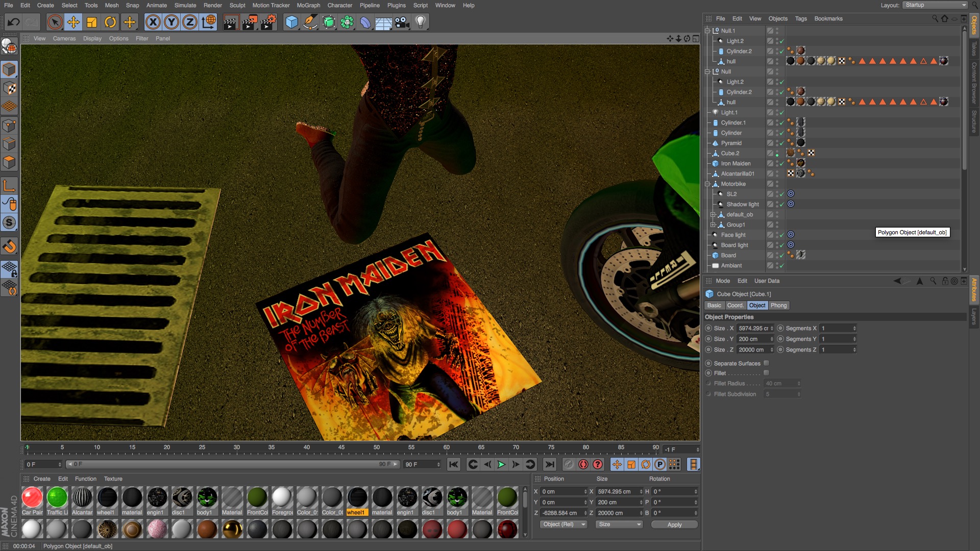This screenshot has height=551, width=980.
Task: Click the Cube primitive icon
Action: point(291,22)
